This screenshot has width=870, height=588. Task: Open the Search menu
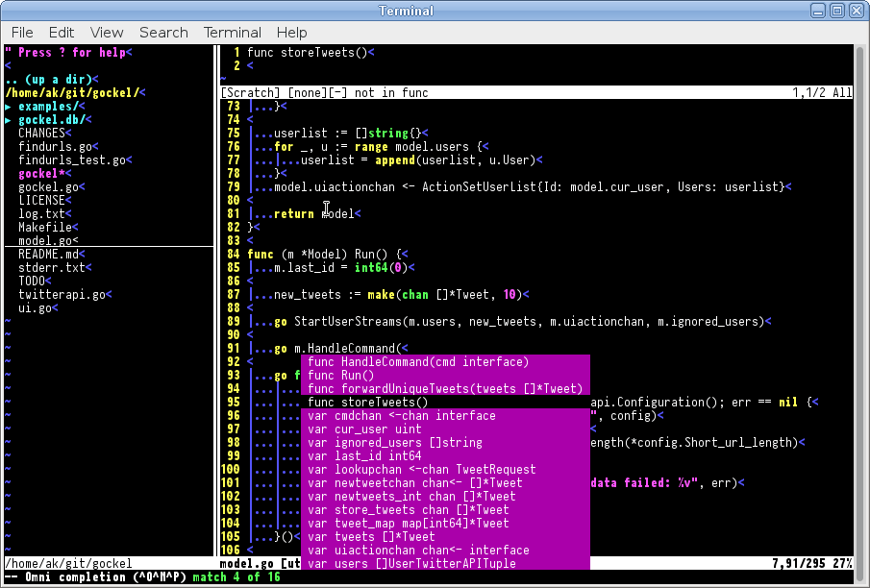[163, 33]
